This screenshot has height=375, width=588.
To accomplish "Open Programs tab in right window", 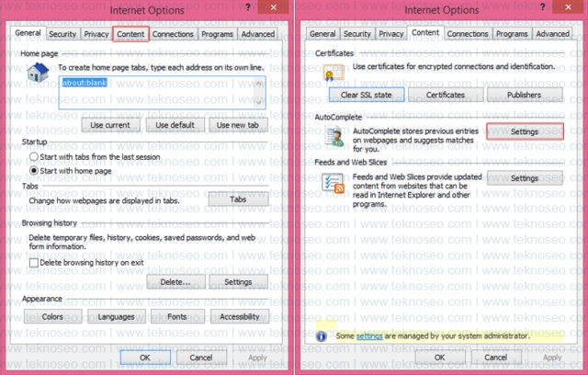I will pos(512,34).
